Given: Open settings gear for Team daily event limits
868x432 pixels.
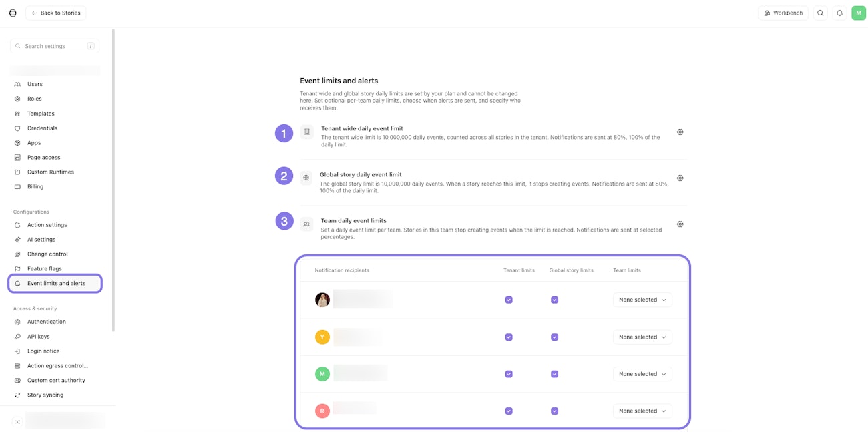Looking at the screenshot, I should tap(680, 224).
